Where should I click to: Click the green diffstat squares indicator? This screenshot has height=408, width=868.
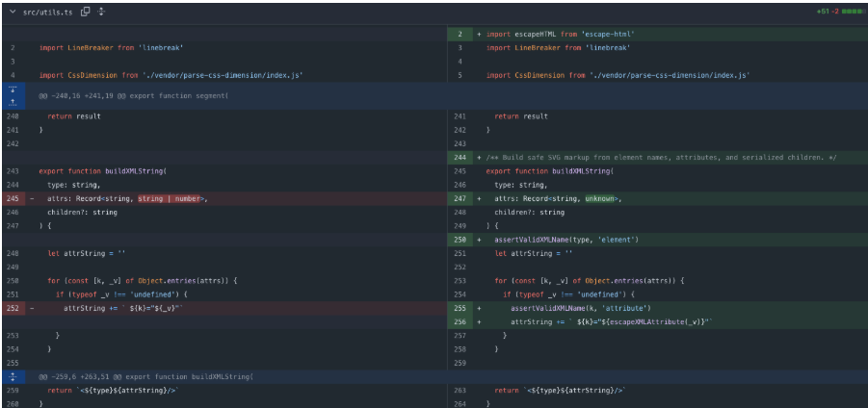tap(852, 12)
